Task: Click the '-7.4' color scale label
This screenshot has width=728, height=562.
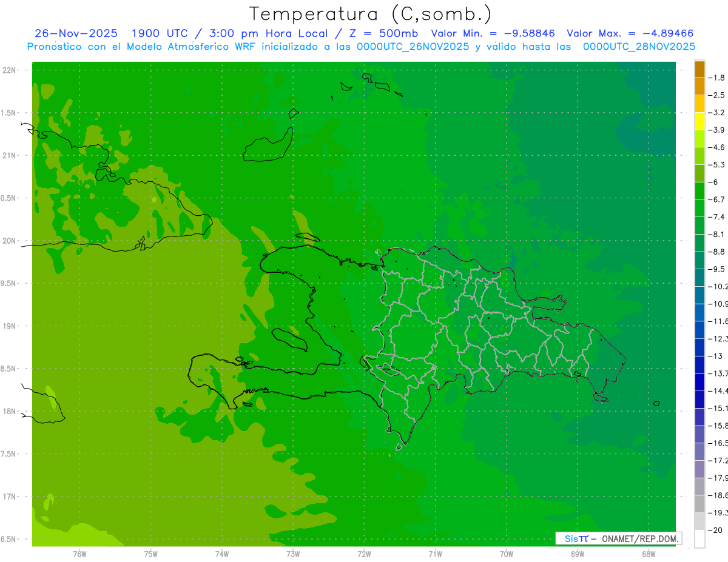Action: tap(716, 217)
